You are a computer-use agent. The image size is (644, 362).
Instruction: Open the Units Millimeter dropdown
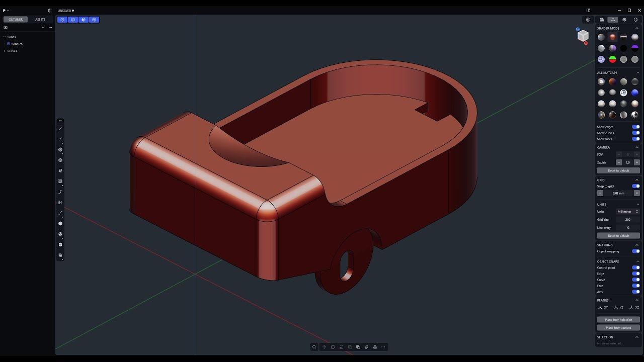click(x=628, y=212)
